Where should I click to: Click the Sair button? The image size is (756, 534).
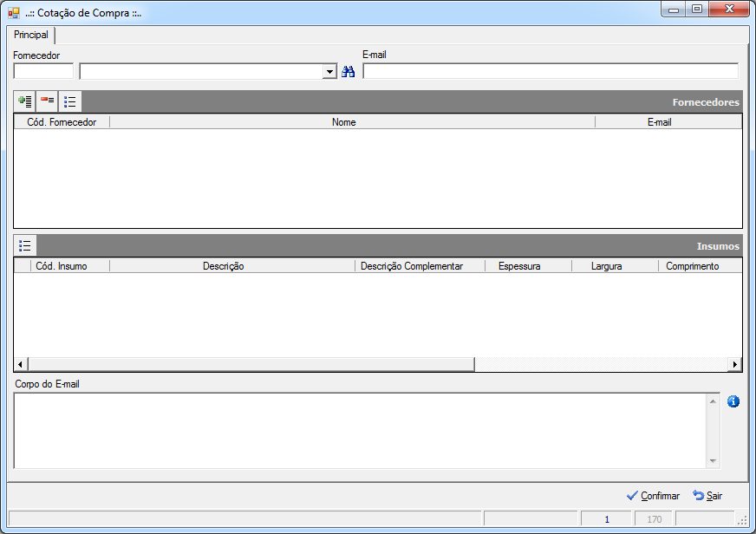click(x=707, y=496)
